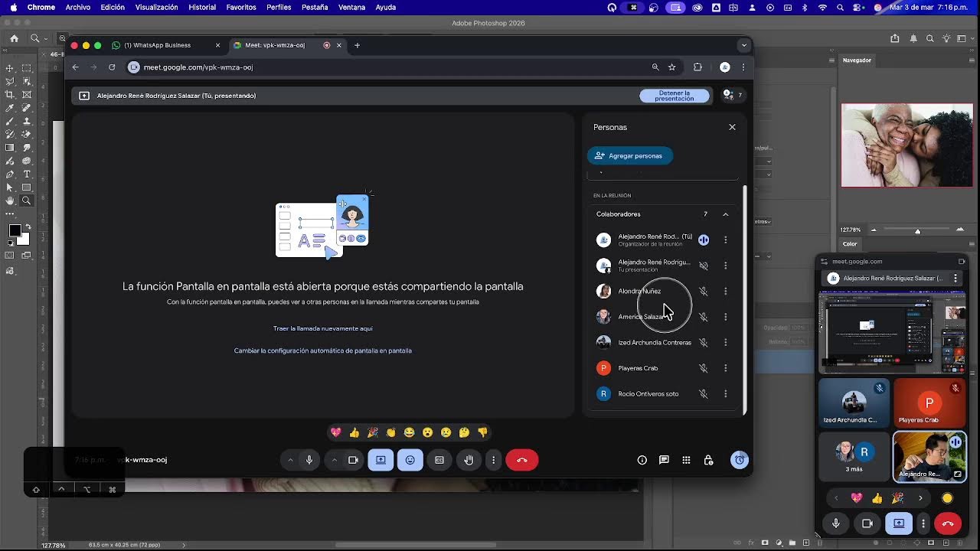This screenshot has height=551, width=980.
Task: Open host controls lock icon
Action: (708, 460)
